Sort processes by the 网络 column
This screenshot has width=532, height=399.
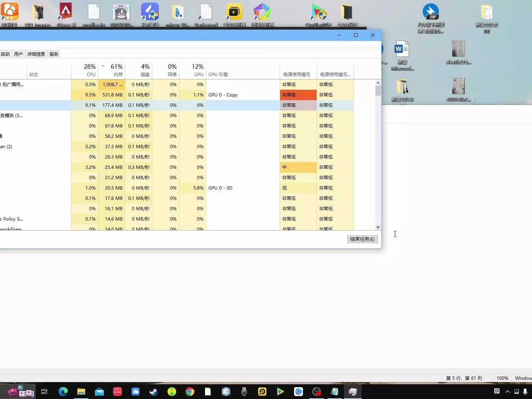(166, 70)
